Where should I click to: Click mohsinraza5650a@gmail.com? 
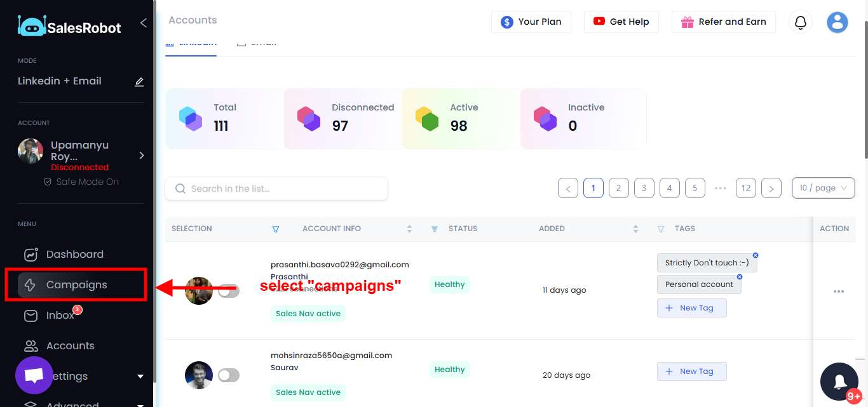[331, 356]
